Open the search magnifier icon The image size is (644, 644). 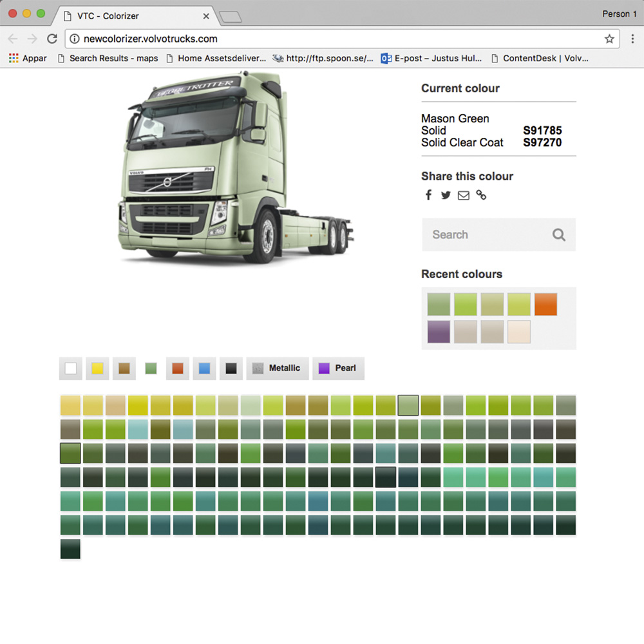coord(558,234)
